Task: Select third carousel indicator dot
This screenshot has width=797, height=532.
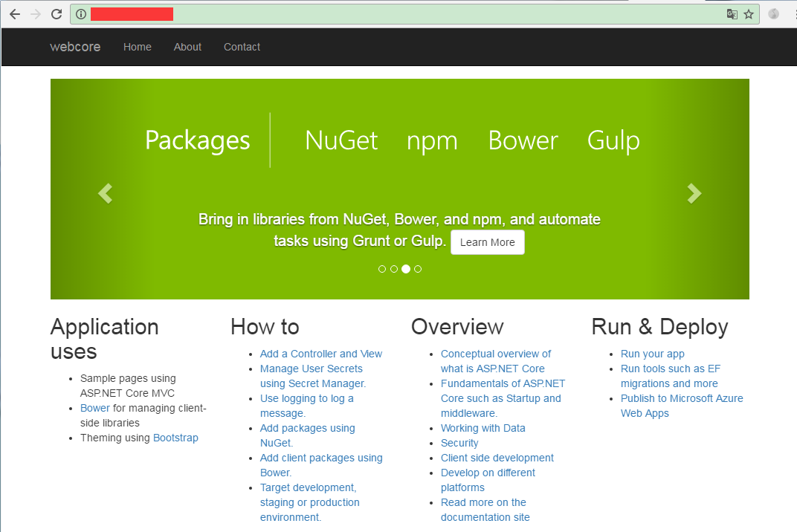Action: point(406,269)
